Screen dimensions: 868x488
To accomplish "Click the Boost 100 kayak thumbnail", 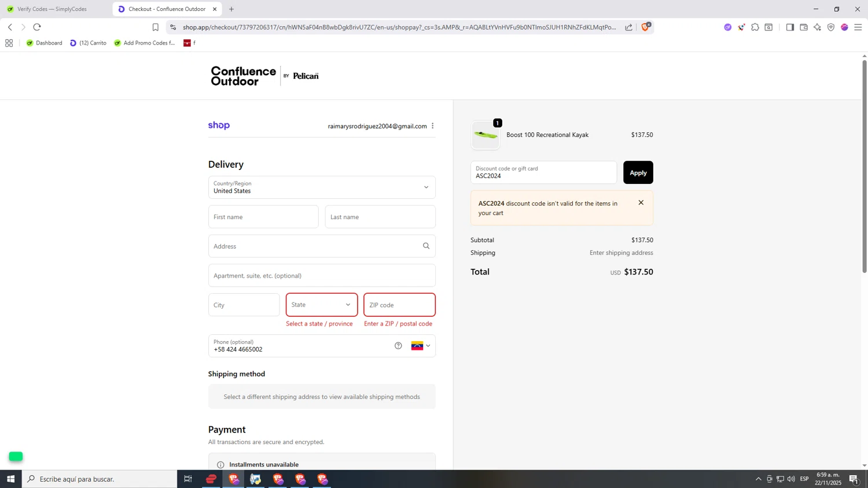I will (485, 135).
